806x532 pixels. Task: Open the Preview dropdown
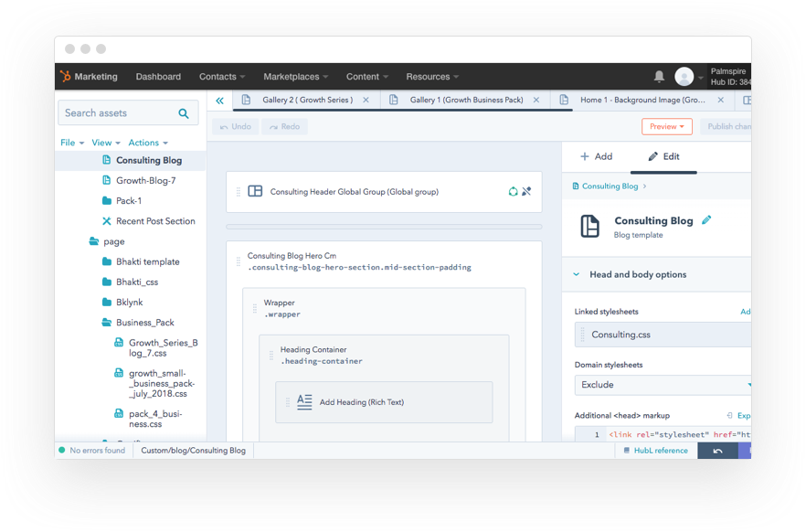coord(666,127)
